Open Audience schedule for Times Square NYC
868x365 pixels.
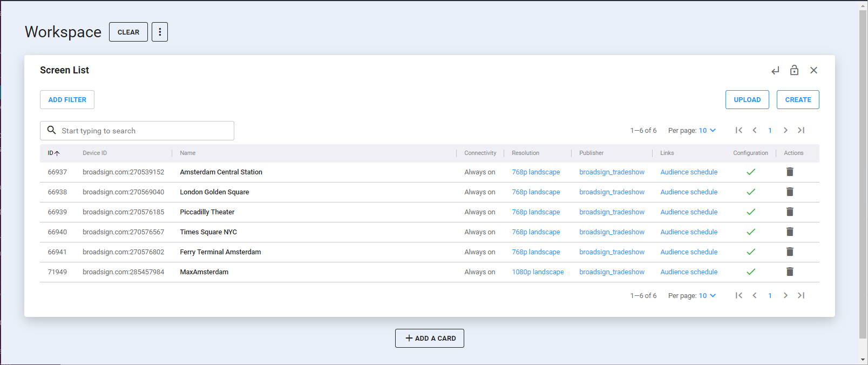point(689,232)
